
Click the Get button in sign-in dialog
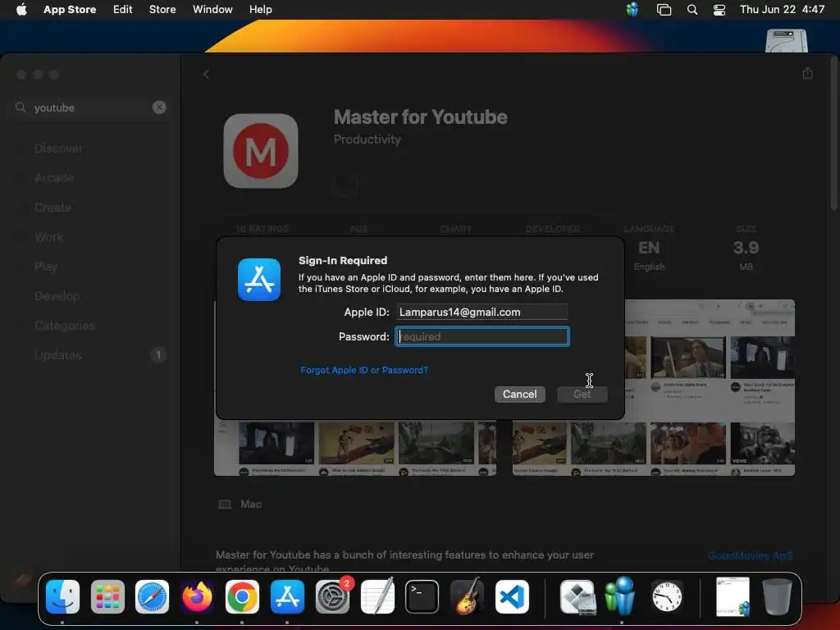(x=582, y=395)
